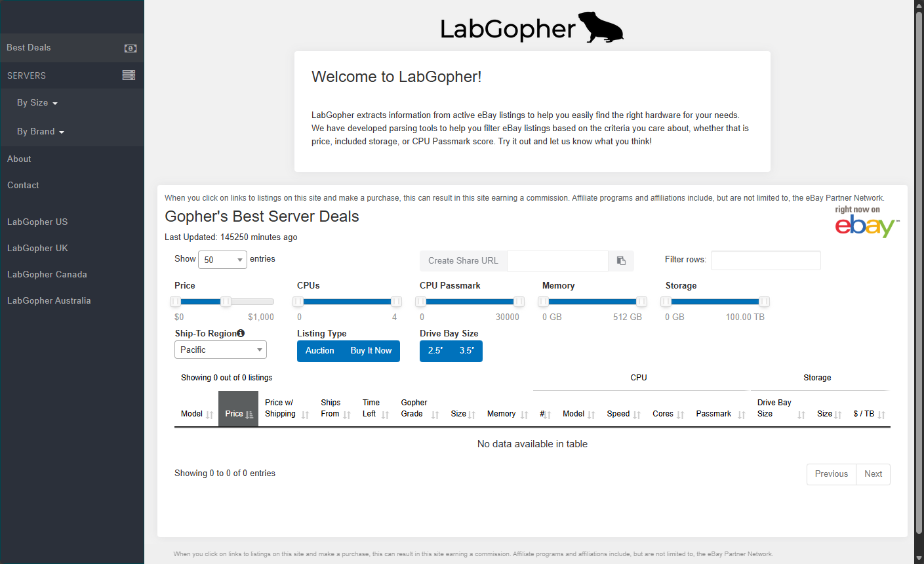This screenshot has width=924, height=564.
Task: Click the money icon next to Best Deals
Action: (x=131, y=48)
